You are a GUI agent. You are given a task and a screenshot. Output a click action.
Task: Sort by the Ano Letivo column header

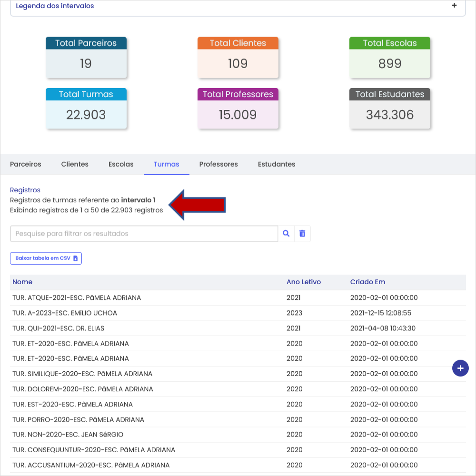304,282
